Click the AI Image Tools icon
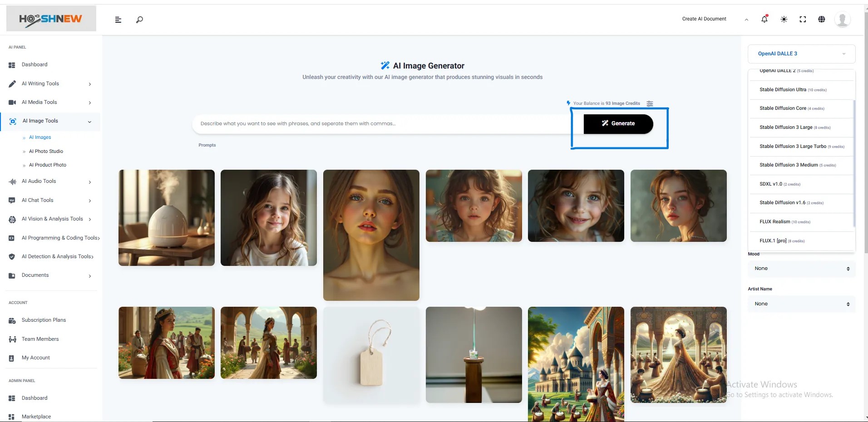868x422 pixels. tap(13, 121)
